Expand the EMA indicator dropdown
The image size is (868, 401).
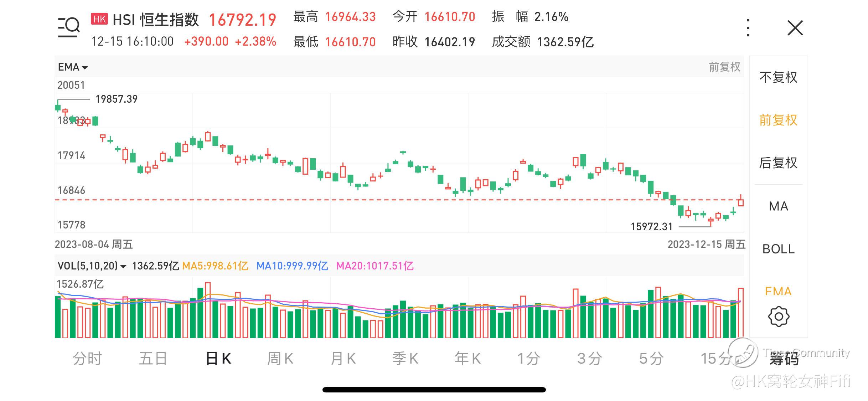[x=73, y=67]
